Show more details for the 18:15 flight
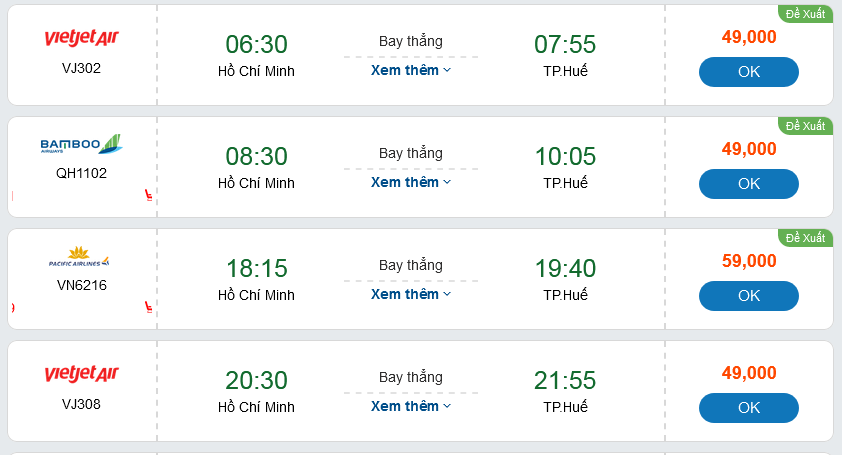Viewport: 842px width, 455px height. coord(410,294)
